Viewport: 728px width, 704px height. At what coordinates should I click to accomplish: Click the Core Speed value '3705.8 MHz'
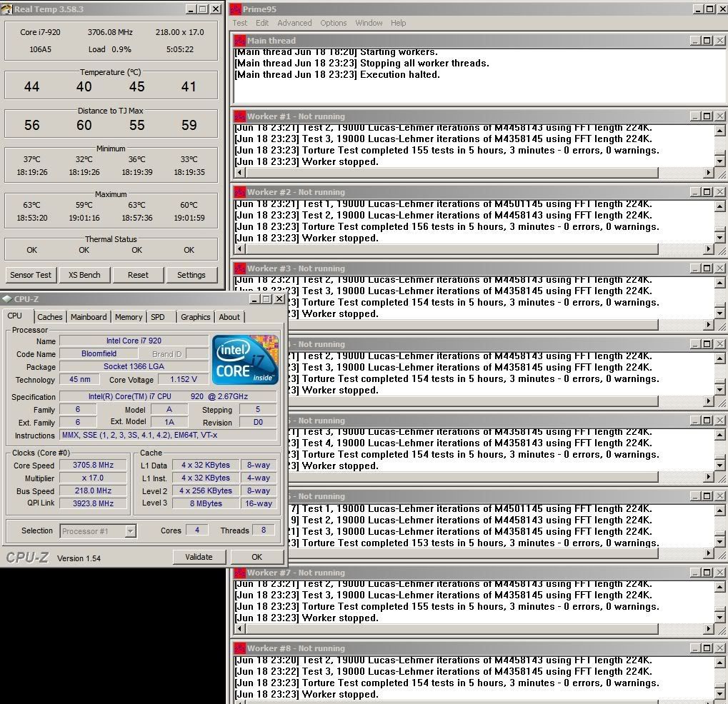point(94,465)
